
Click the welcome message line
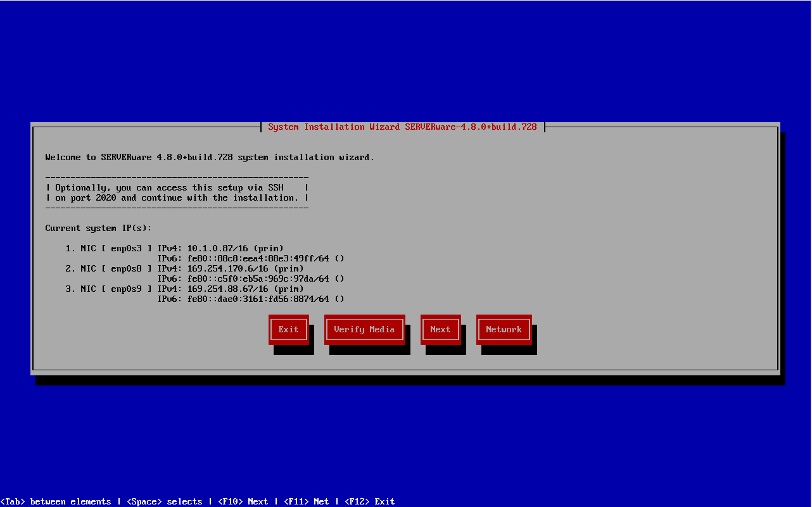tap(210, 157)
